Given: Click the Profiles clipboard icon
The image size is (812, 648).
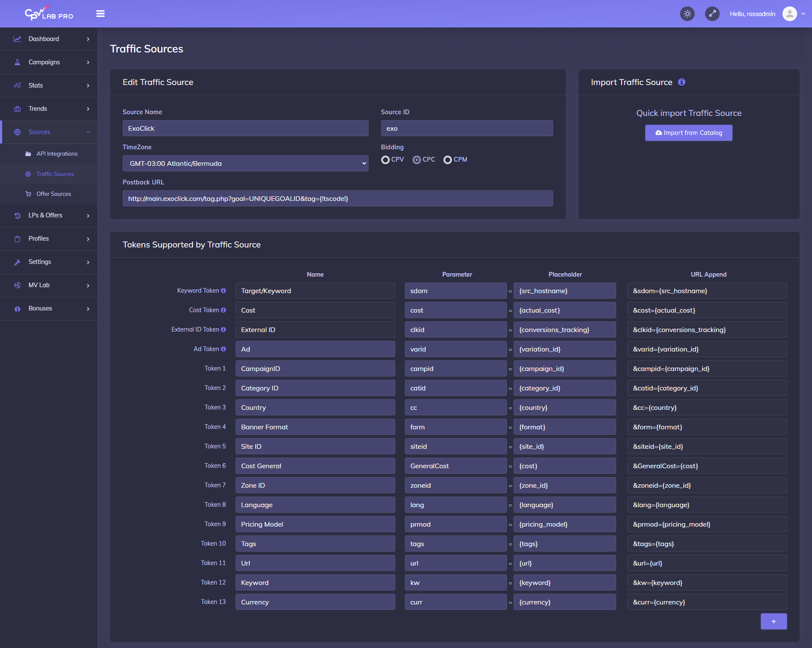Looking at the screenshot, I should [x=17, y=239].
